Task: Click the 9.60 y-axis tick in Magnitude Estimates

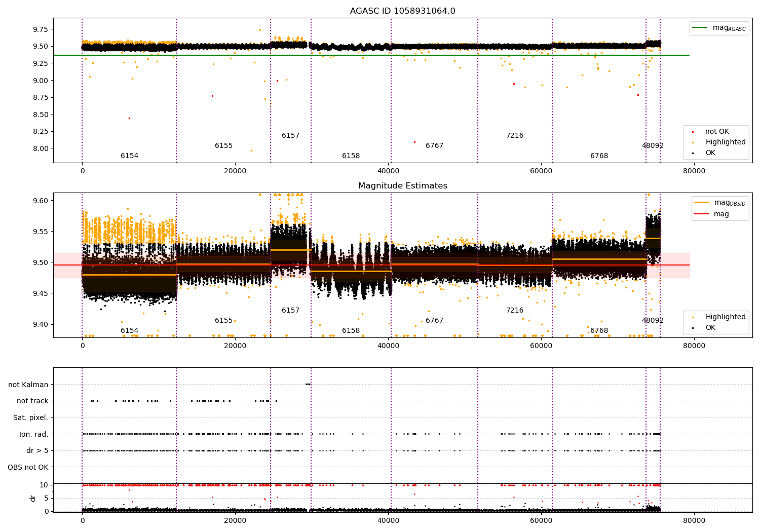Action: [x=40, y=201]
